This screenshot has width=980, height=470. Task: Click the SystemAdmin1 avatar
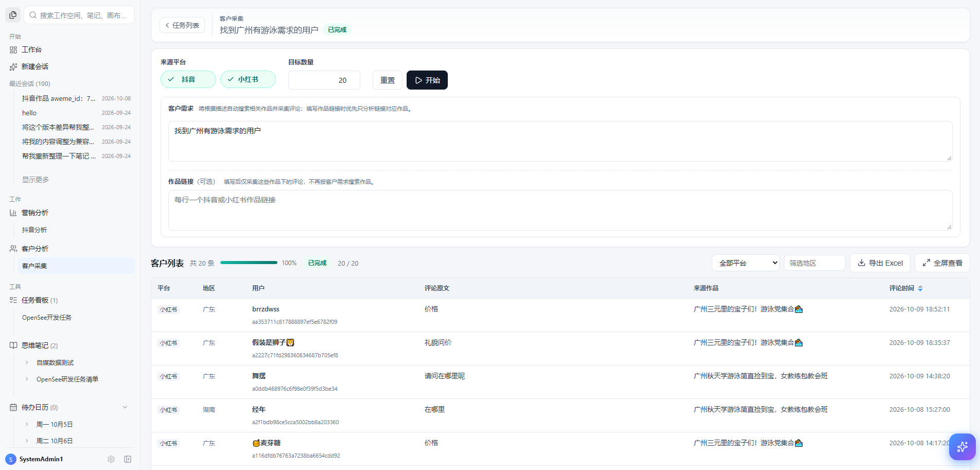(x=11, y=459)
